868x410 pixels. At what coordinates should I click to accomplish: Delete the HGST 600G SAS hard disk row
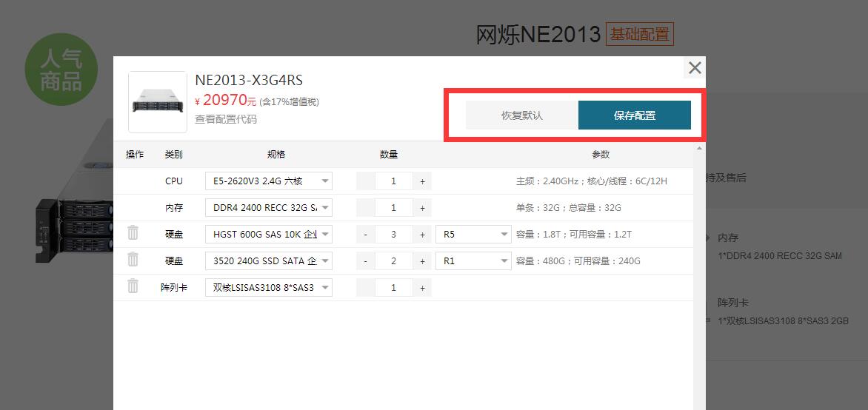click(133, 233)
